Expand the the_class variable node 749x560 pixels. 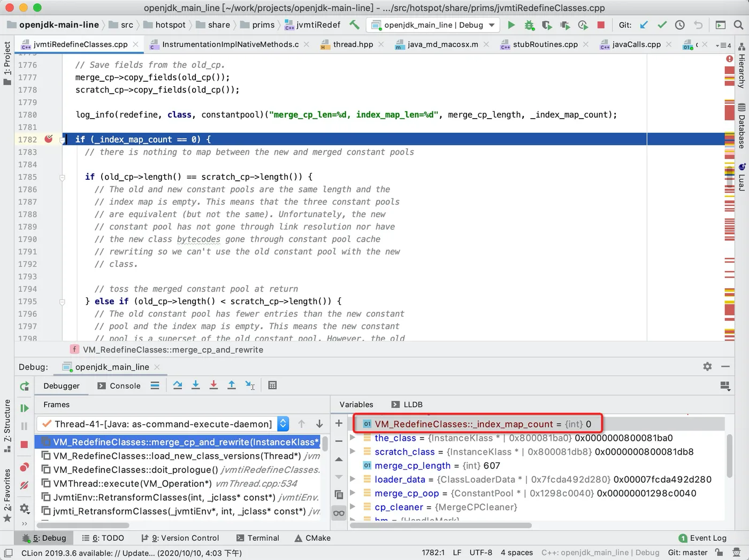tap(353, 438)
